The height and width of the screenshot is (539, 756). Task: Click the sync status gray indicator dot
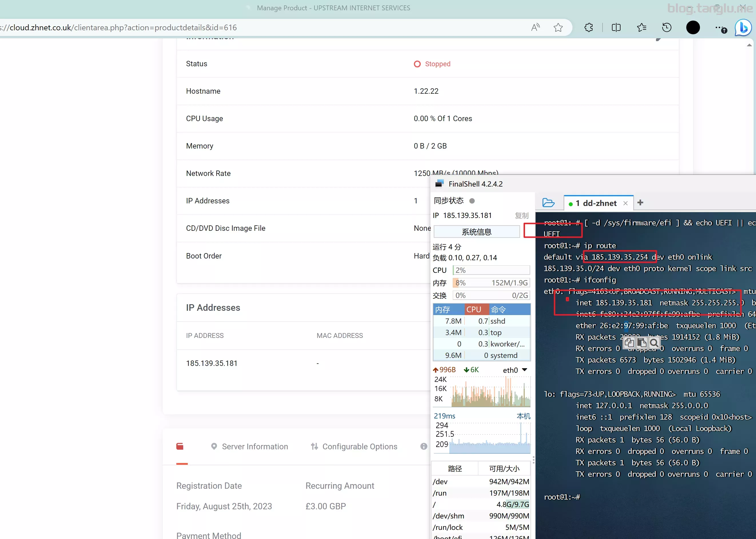click(472, 201)
